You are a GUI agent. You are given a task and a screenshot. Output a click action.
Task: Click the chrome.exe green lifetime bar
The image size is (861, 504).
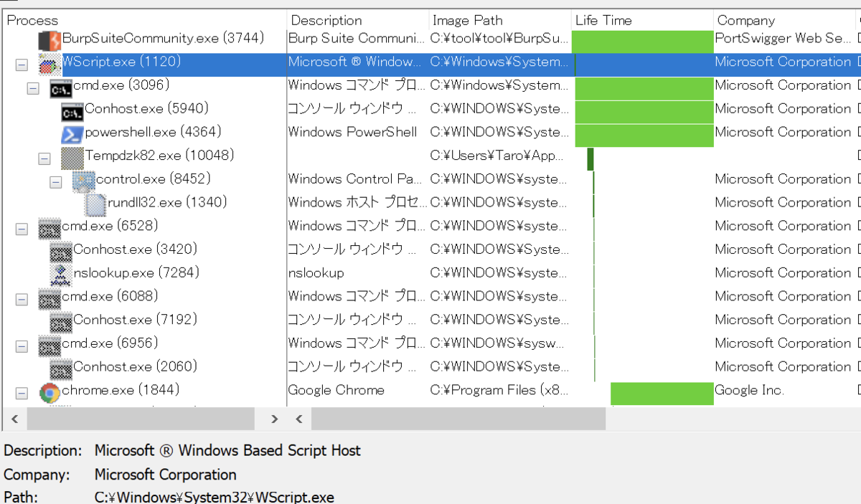pos(662,394)
